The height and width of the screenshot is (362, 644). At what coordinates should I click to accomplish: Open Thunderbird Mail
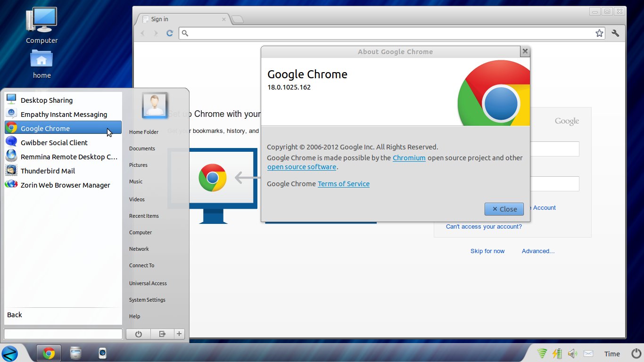pos(63,171)
